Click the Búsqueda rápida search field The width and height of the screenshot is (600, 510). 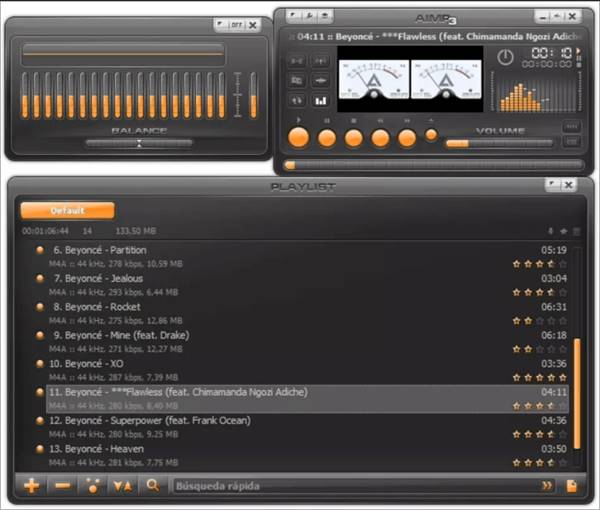(x=350, y=486)
